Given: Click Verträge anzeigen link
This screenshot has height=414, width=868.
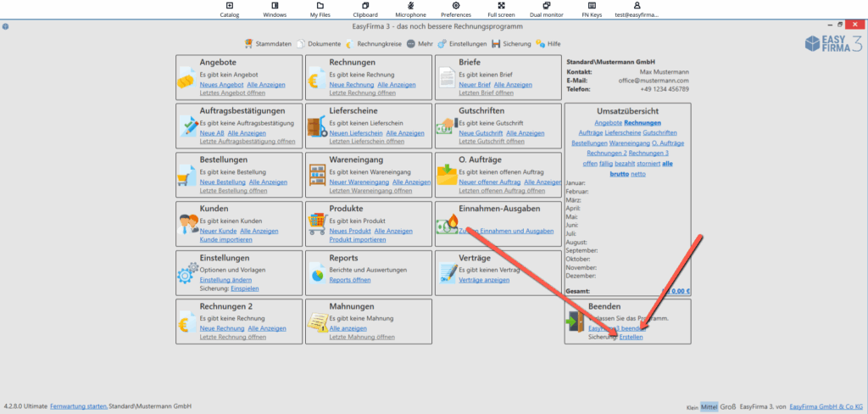Looking at the screenshot, I should 484,280.
